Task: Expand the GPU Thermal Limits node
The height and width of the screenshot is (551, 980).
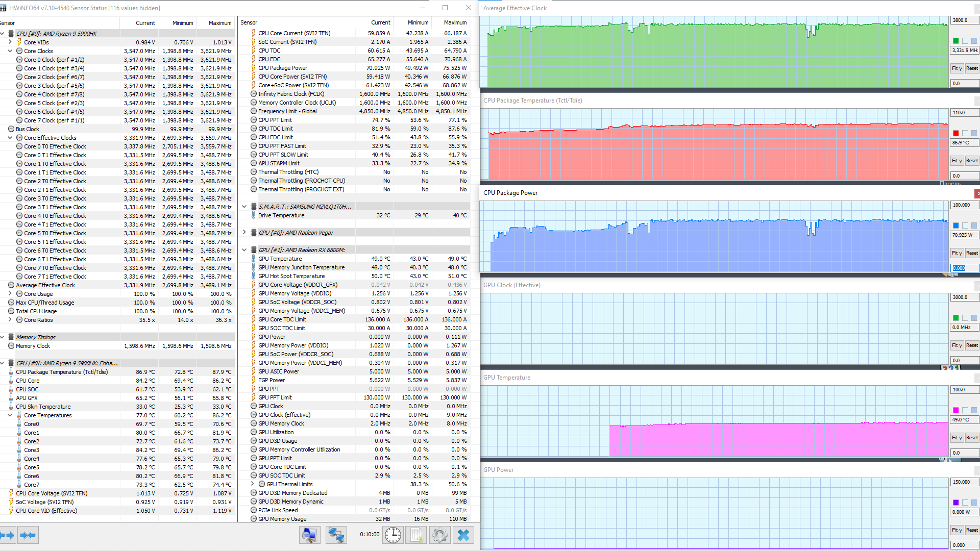Action: 253,484
